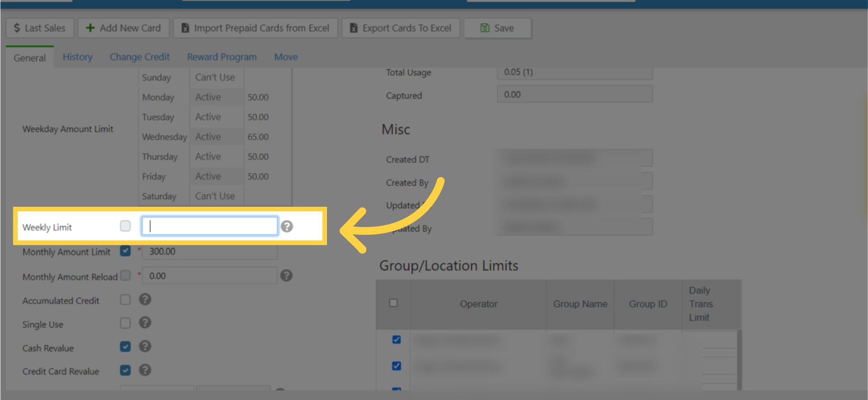Enable the Monthly Amount Reload checkbox

[x=125, y=275]
